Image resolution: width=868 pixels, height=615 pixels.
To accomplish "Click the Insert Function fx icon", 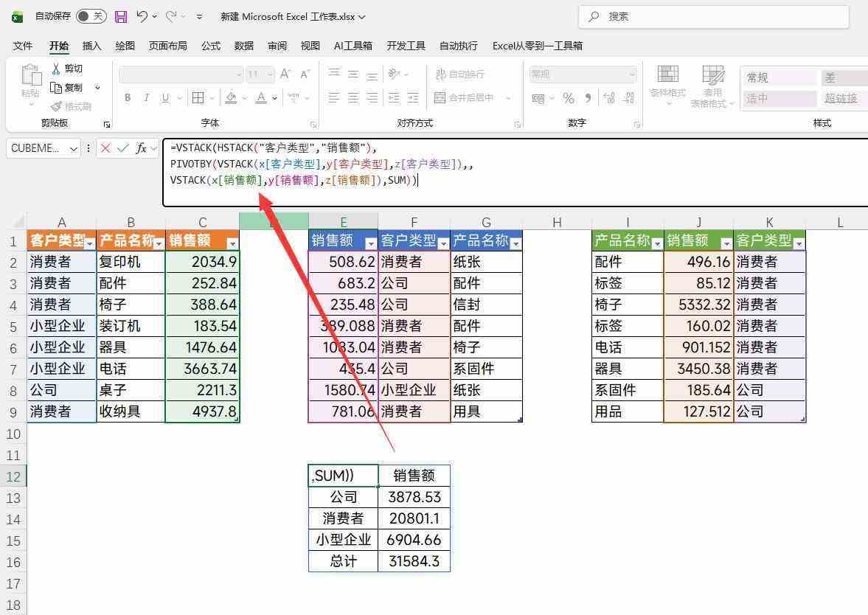I will click(141, 147).
